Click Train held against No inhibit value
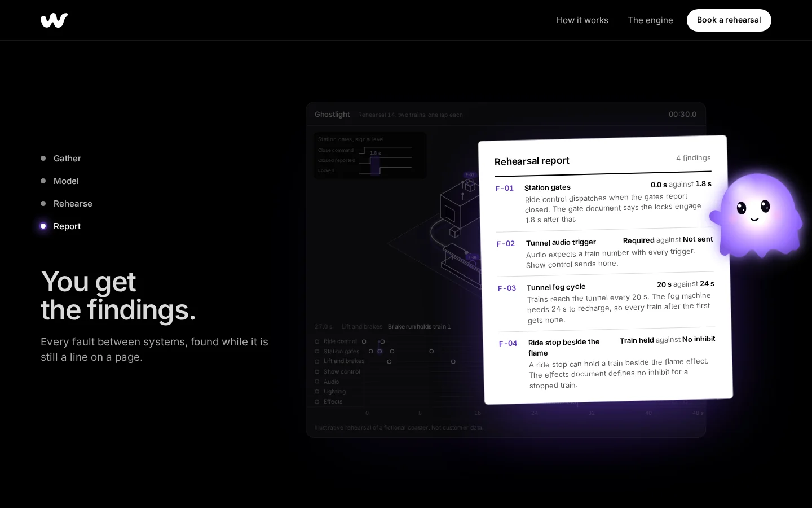The height and width of the screenshot is (508, 812). tap(667, 340)
